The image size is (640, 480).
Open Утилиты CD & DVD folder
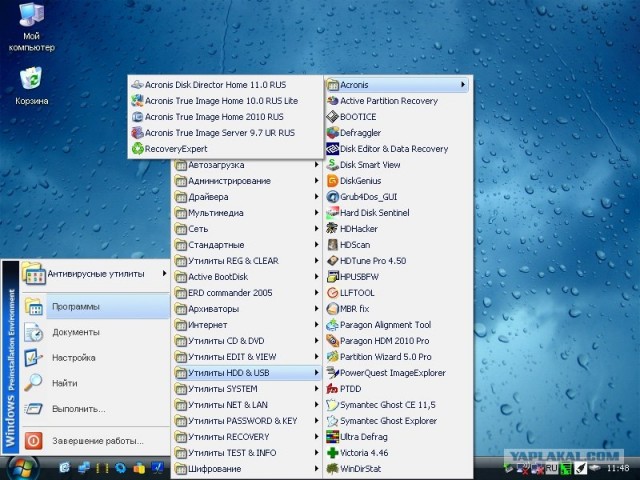[247, 340]
